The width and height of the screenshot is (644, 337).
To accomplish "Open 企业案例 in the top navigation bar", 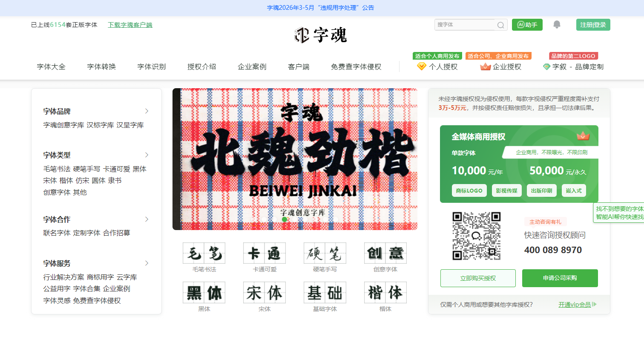I will coord(252,66).
